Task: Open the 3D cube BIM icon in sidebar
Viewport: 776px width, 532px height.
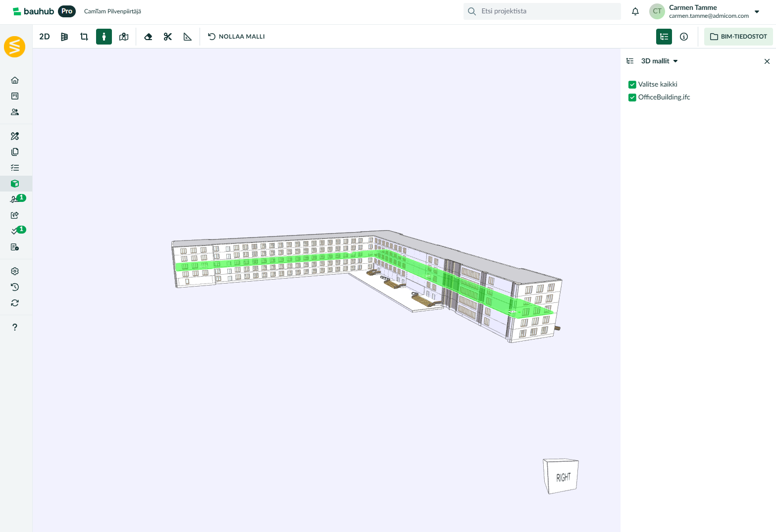Action: click(x=15, y=184)
